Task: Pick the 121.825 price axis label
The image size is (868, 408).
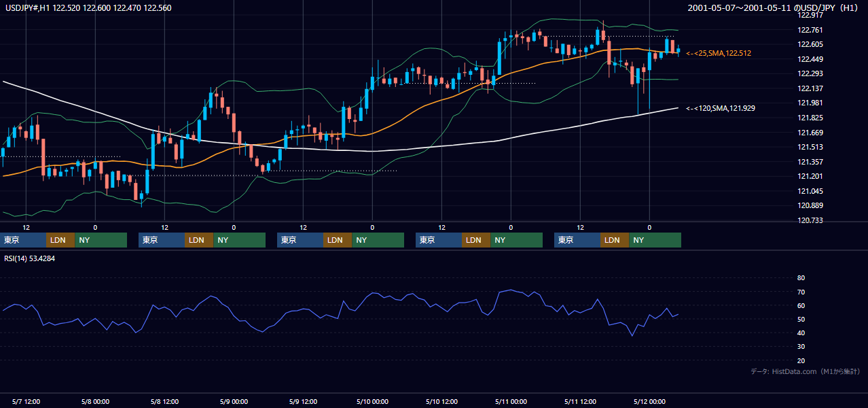Action: 811,118
